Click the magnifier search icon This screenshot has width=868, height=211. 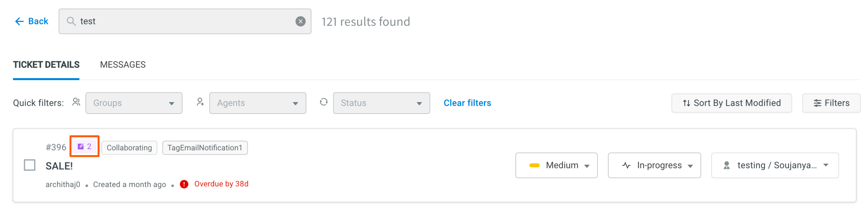coord(71,21)
